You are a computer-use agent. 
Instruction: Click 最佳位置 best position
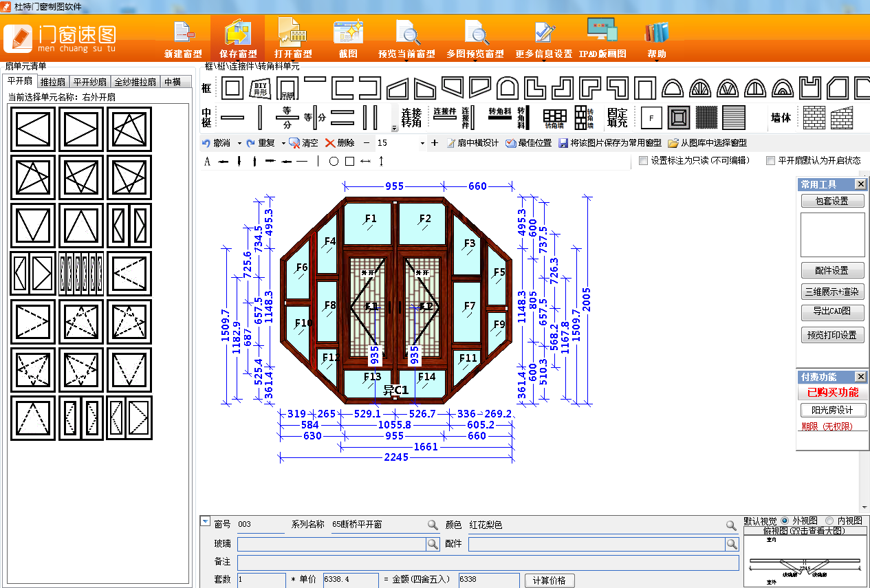pyautogui.click(x=529, y=143)
